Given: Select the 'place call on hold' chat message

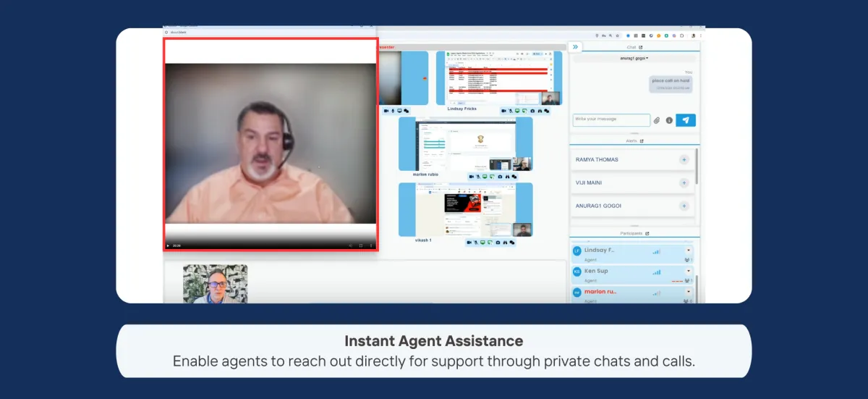Looking at the screenshot, I should tap(671, 84).
